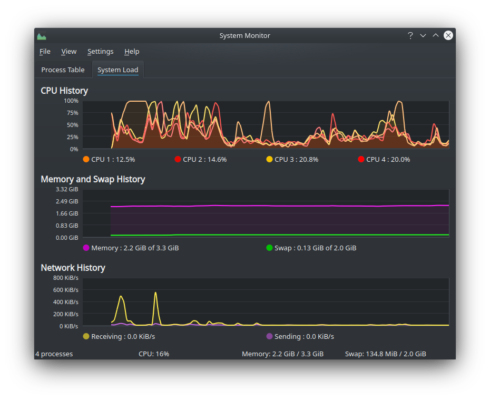Click the question mark help button in title bar
Screen dimensions: 490x400
[x=410, y=35]
